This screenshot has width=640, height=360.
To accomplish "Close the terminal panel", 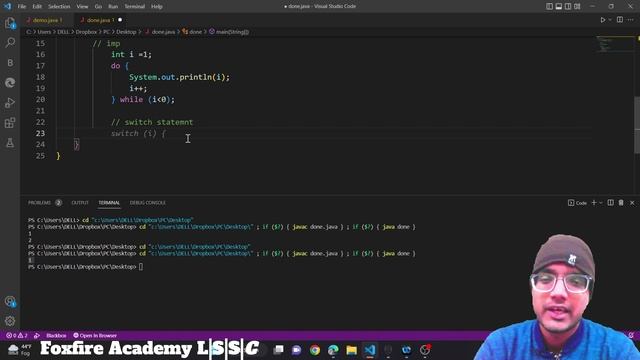I will (632, 202).
